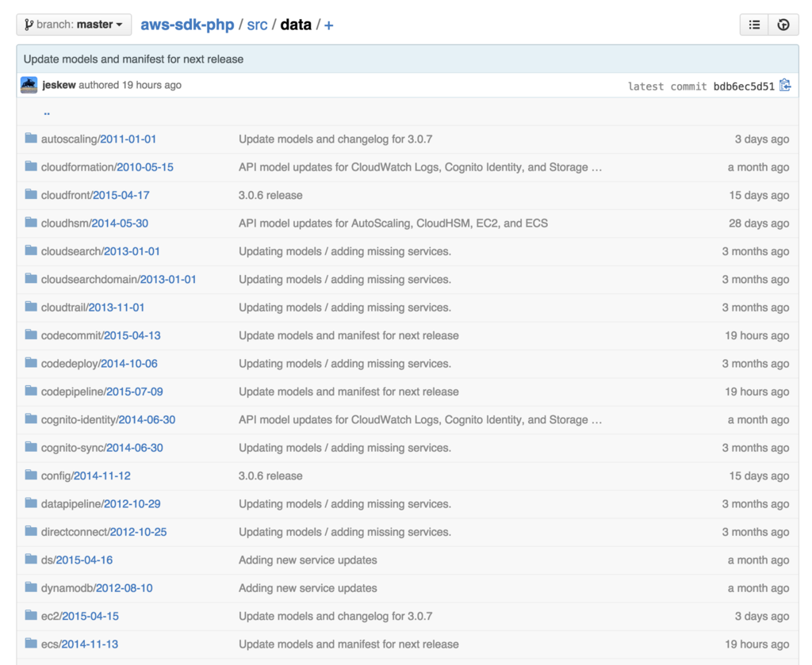The width and height of the screenshot is (812, 665).
Task: Click '19 hours ago' timestamp on codecommit row
Action: pos(756,335)
